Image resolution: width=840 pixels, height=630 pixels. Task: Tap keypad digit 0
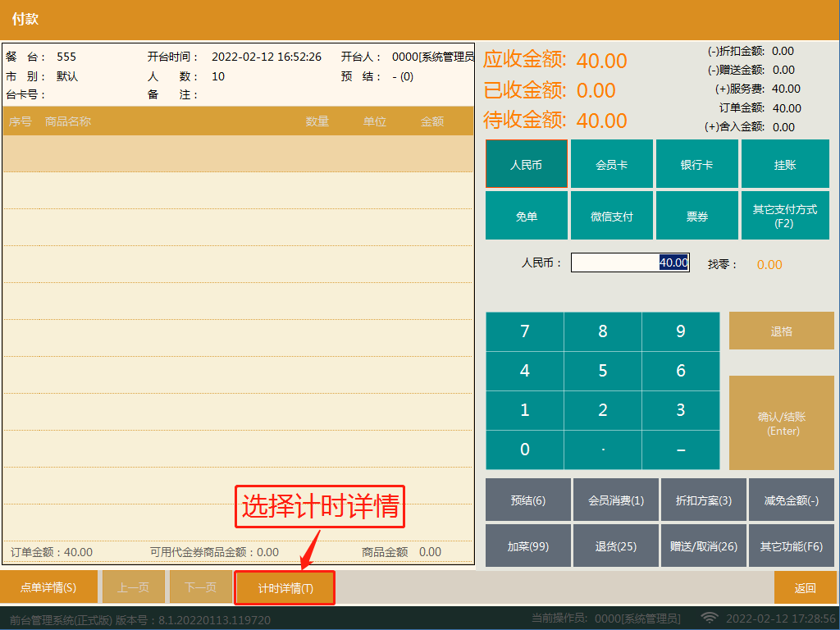525,450
